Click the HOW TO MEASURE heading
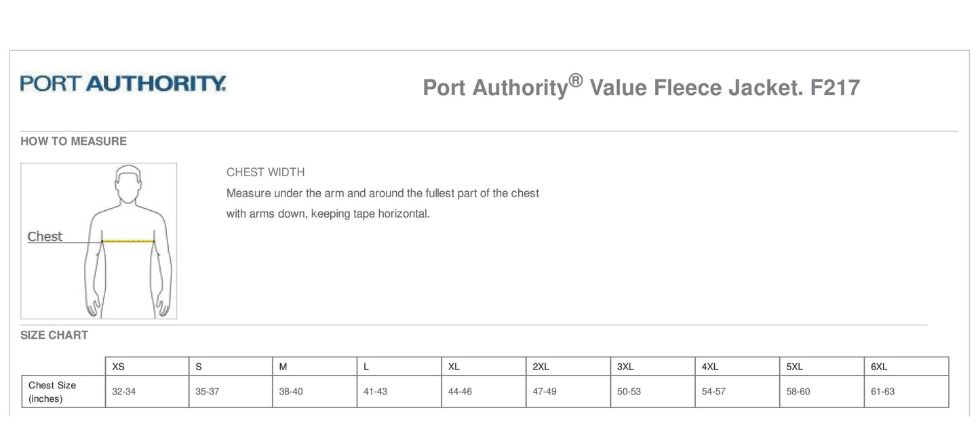The image size is (980, 444). pos(73,141)
